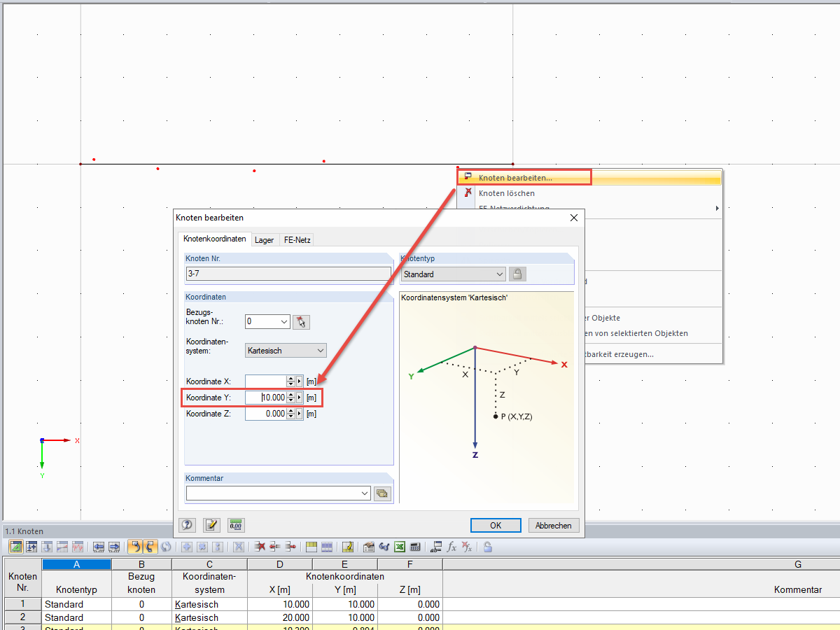This screenshot has height=630, width=840.
Task: Toggle the first highlighted orange selection sync icon
Action: pyautogui.click(x=134, y=547)
